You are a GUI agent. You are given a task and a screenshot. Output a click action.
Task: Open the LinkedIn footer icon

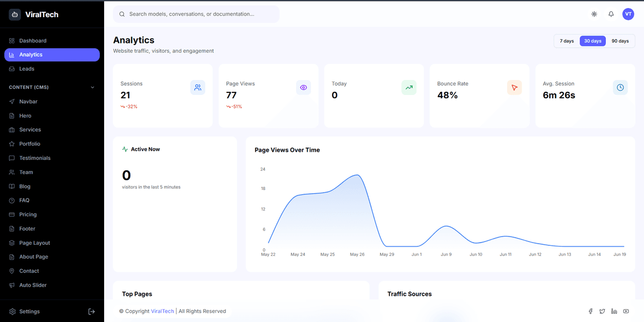click(x=614, y=311)
